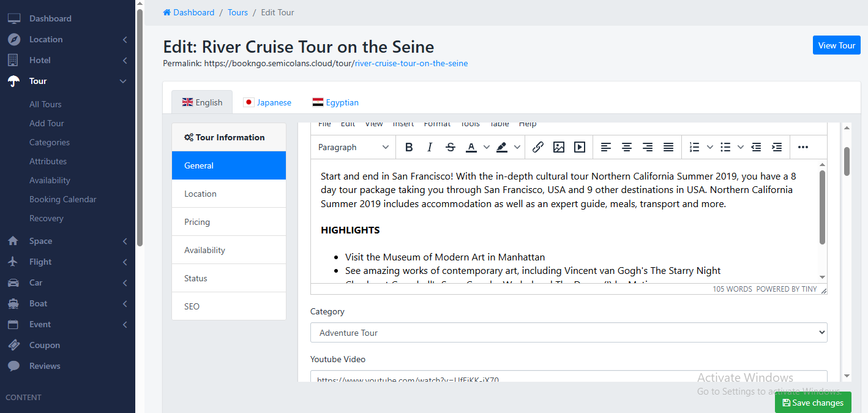Align text right
This screenshot has width=868, height=413.
[x=648, y=147]
